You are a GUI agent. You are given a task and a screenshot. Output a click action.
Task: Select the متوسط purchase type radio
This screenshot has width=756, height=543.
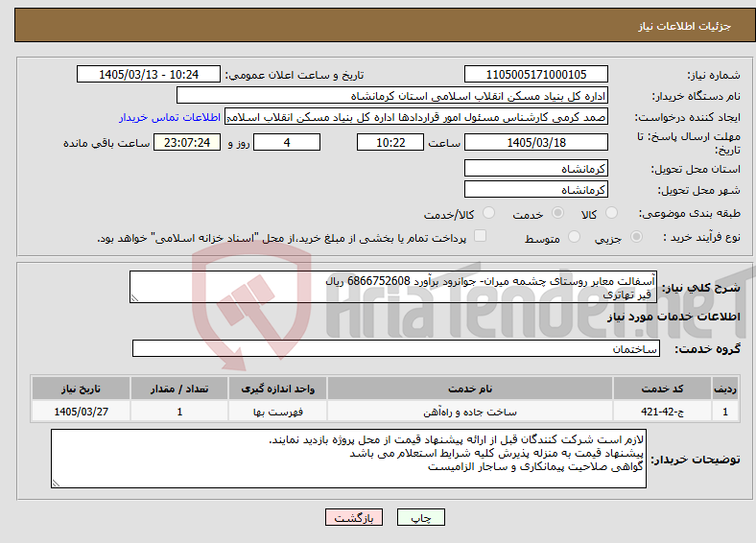[574, 236]
